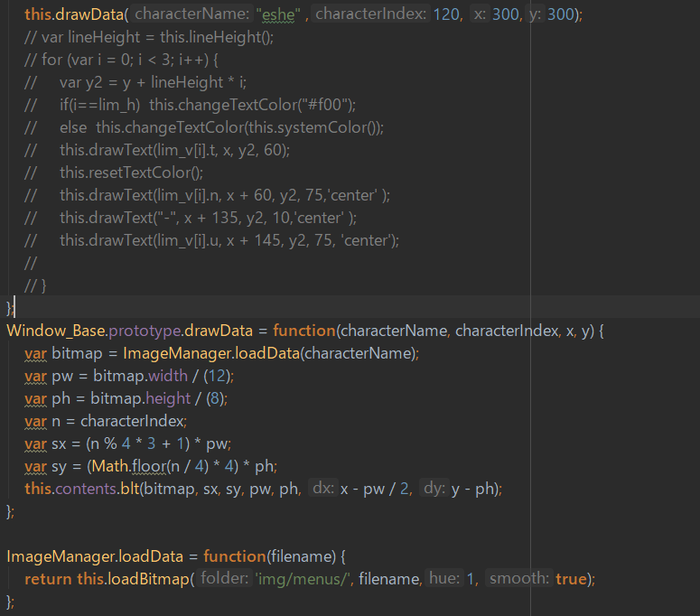Click bitmap.height in var ph line

pos(140,398)
